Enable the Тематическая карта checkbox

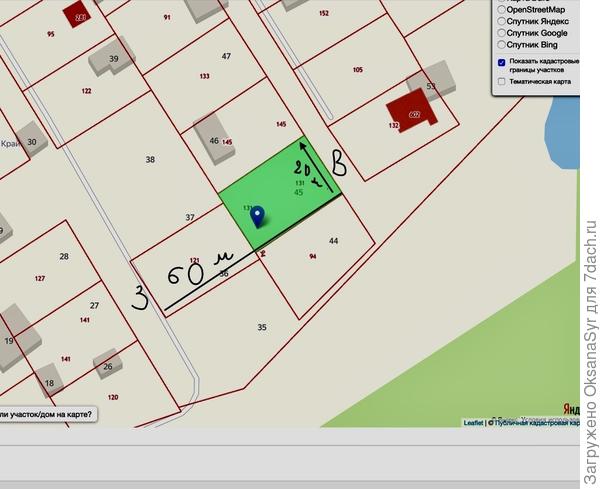point(502,82)
